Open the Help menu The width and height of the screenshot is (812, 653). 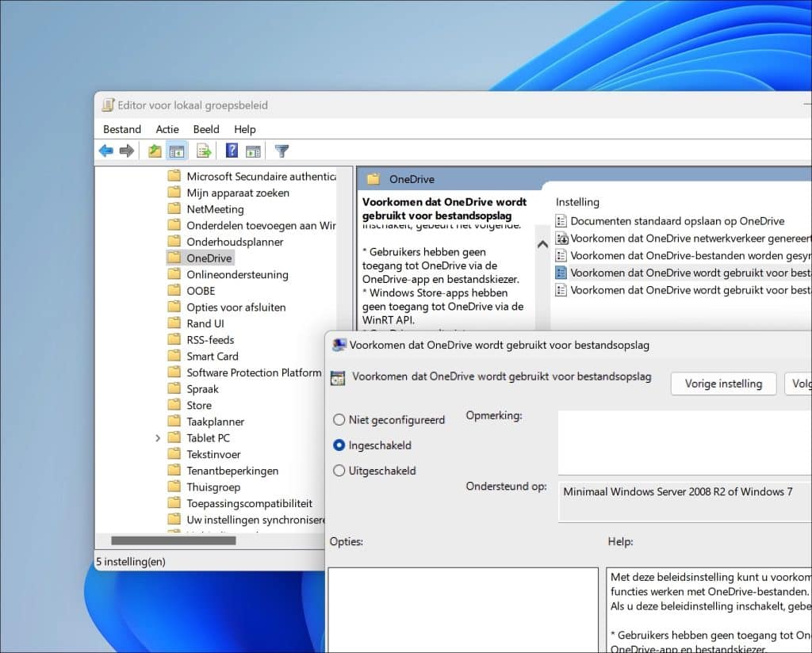245,129
